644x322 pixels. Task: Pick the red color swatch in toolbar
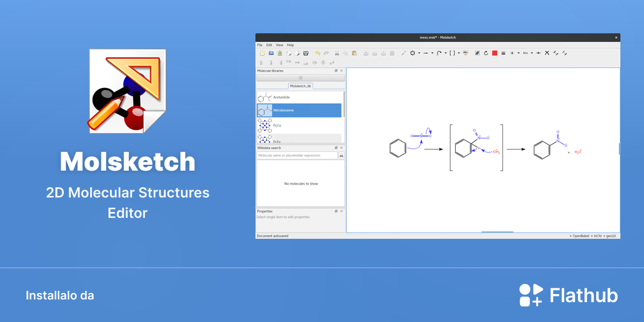click(494, 53)
